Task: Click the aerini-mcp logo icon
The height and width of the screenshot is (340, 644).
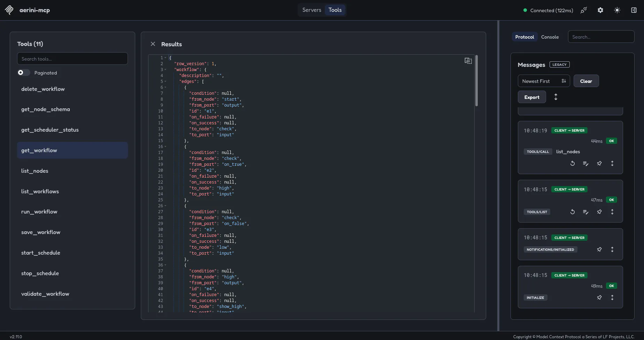Action: [x=9, y=10]
